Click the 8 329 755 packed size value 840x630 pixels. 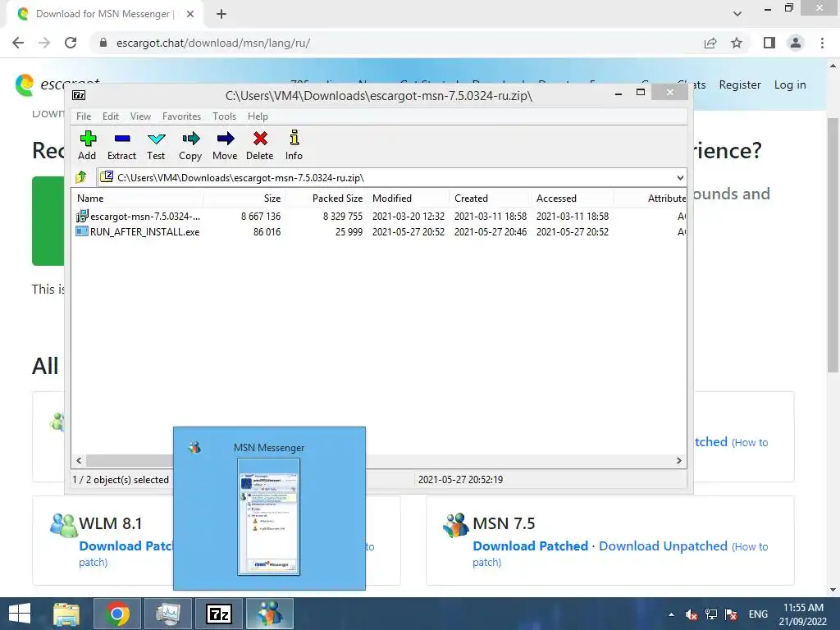pos(343,217)
